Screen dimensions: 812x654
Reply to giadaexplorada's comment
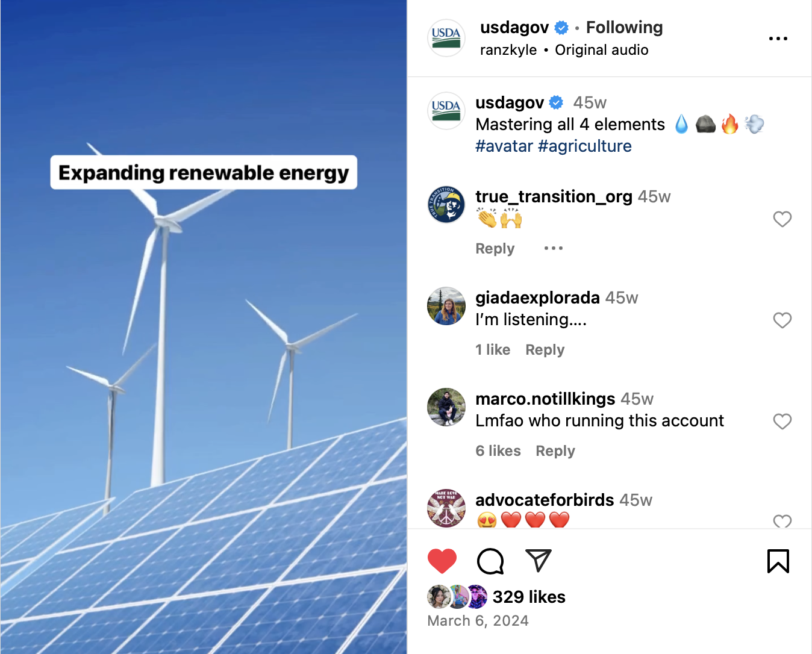(545, 350)
